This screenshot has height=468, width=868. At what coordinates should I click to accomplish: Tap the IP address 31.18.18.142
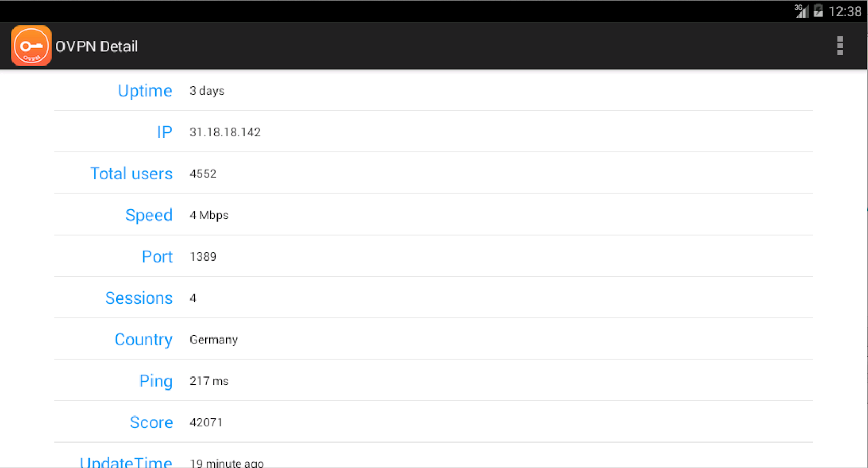pyautogui.click(x=225, y=132)
